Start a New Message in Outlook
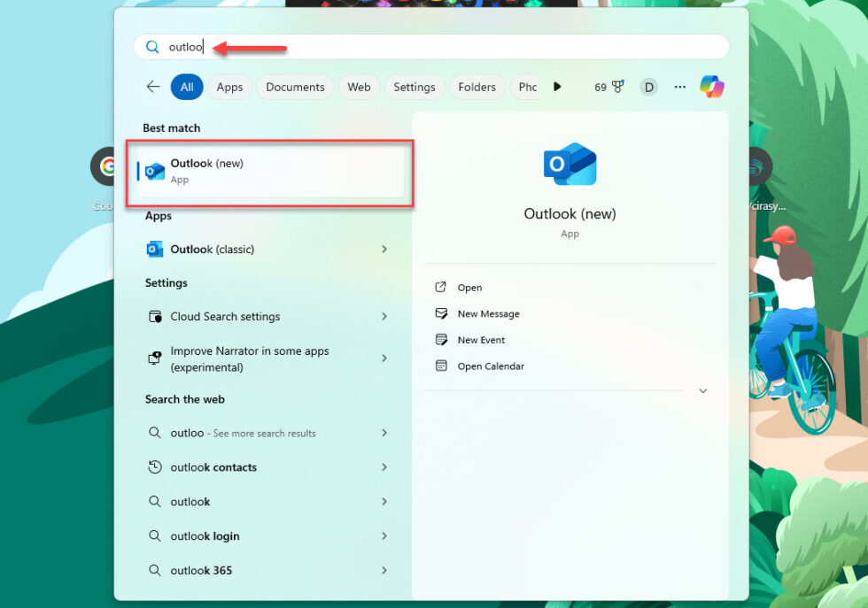 pyautogui.click(x=488, y=313)
